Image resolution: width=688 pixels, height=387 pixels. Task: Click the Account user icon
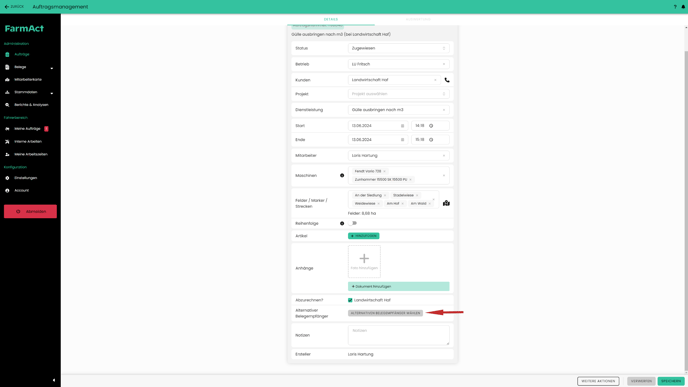[x=7, y=190]
